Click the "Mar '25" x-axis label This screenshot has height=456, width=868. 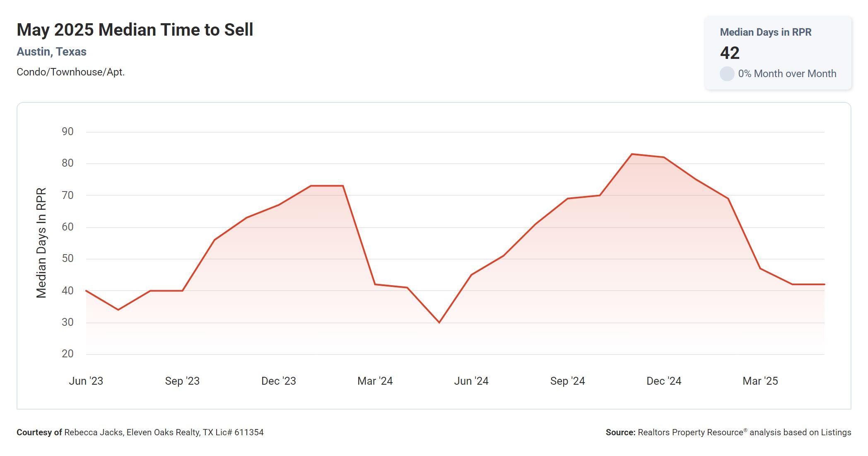[760, 381]
